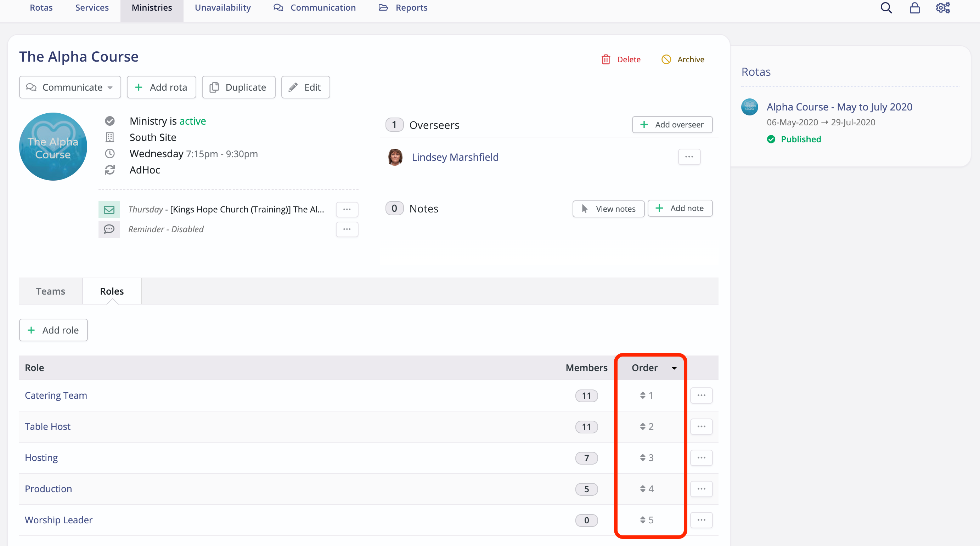Click the order sort handle for Worship Leader

(x=643, y=520)
